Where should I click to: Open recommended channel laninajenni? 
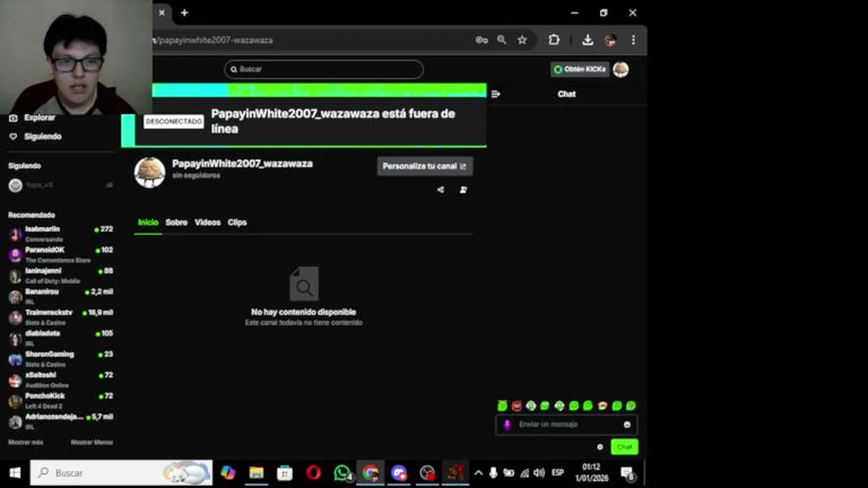60,276
